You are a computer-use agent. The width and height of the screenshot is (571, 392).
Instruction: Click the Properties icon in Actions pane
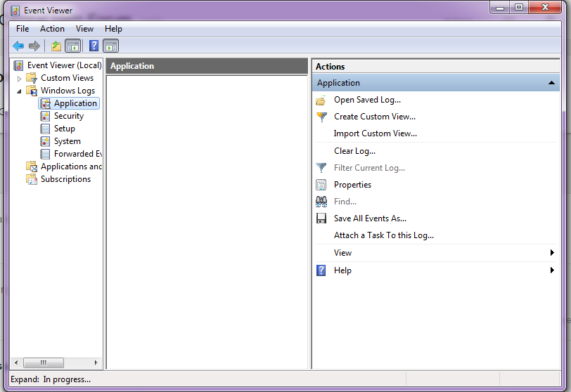[x=321, y=185]
